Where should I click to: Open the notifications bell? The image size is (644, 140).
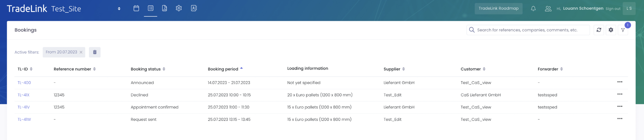533,9
